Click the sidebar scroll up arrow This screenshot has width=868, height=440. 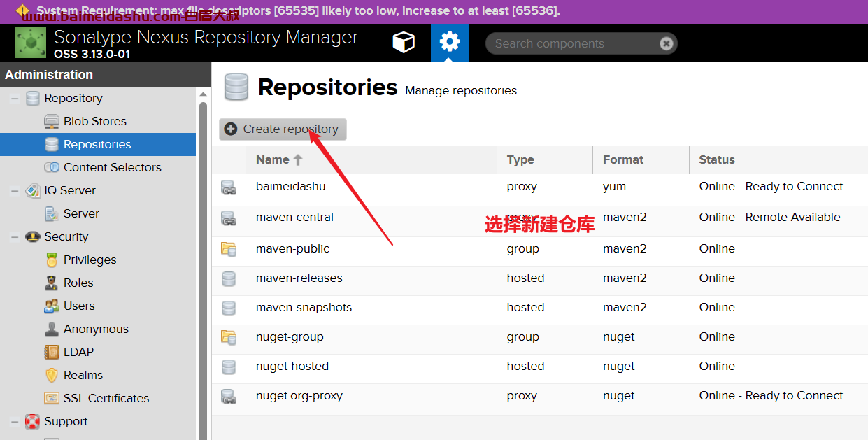pos(203,94)
